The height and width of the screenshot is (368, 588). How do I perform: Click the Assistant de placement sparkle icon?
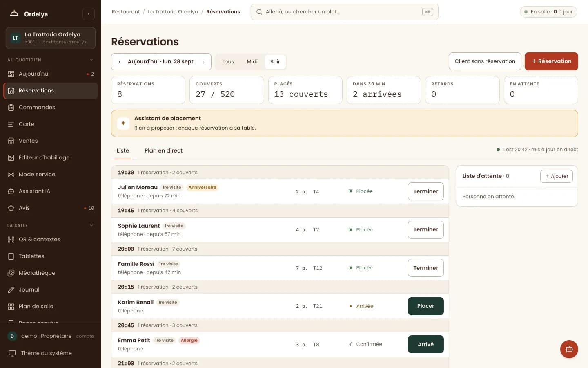(123, 123)
